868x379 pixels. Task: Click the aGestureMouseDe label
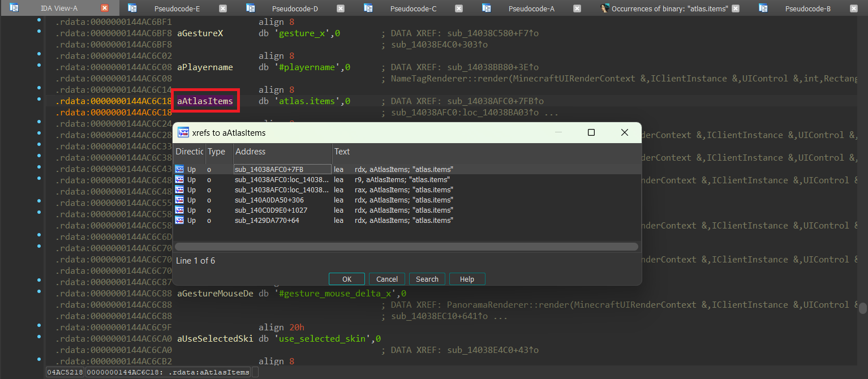(215, 294)
